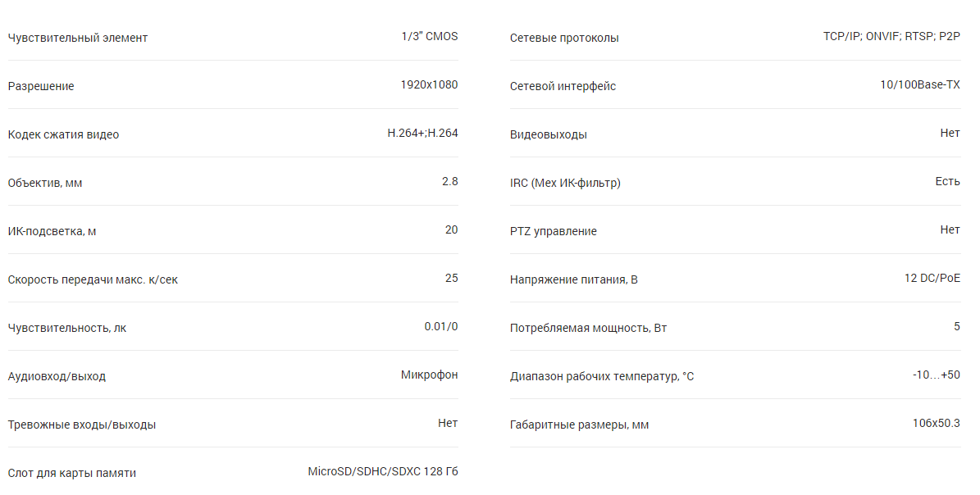The image size is (980, 495).
Task: Click the -10…+50 temperature range value
Action: pos(937,375)
